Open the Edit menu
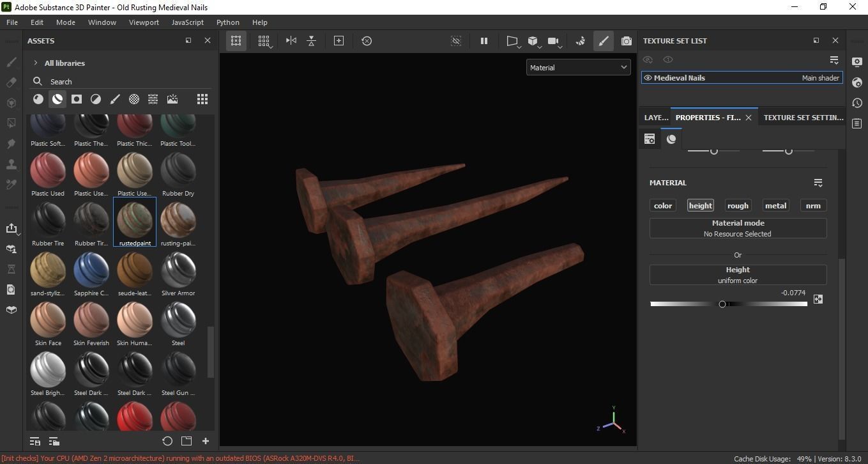Screen dimensions: 868x464 click(37, 22)
